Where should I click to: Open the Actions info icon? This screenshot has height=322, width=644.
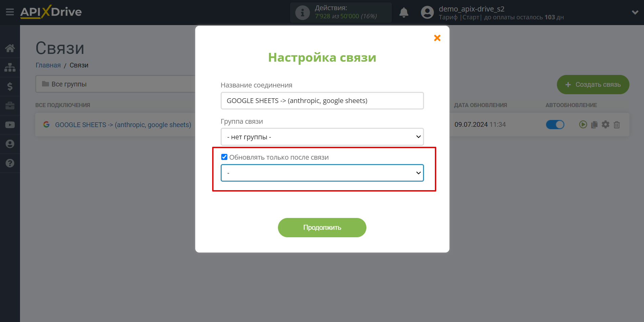(x=302, y=13)
